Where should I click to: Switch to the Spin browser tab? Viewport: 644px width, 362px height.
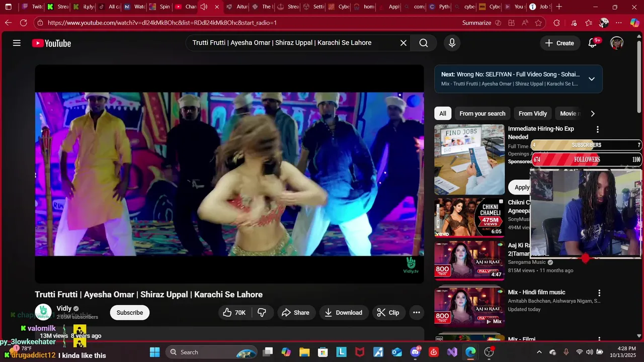pyautogui.click(x=160, y=7)
